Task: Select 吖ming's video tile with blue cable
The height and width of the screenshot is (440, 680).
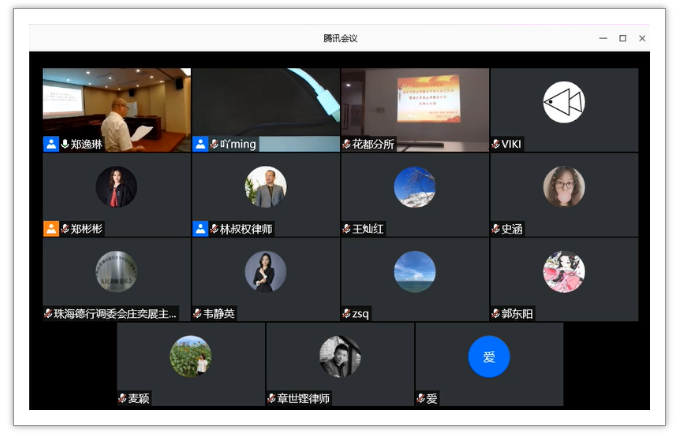Action: coord(266,110)
